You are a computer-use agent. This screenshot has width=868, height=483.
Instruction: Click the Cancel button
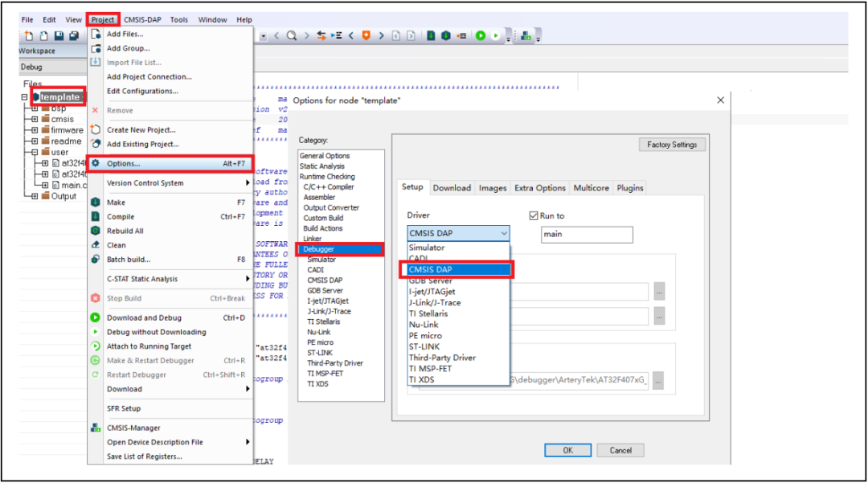620,450
